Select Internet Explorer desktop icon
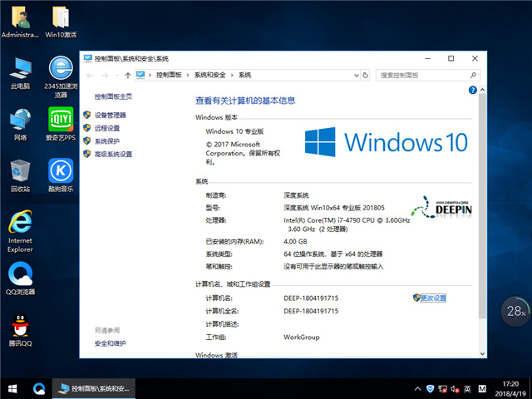Image resolution: width=532 pixels, height=399 pixels. pyautogui.click(x=20, y=231)
